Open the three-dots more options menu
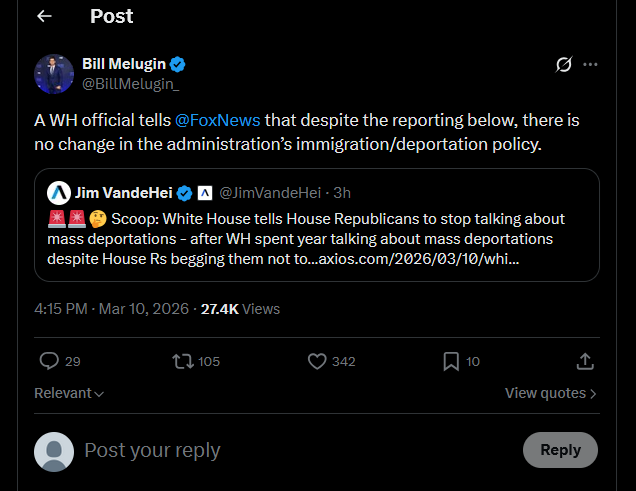 coord(590,64)
